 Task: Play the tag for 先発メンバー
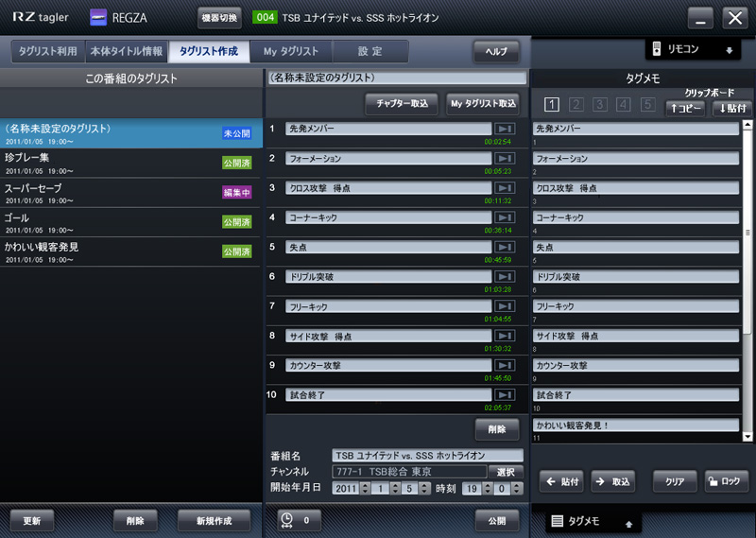pyautogui.click(x=505, y=129)
